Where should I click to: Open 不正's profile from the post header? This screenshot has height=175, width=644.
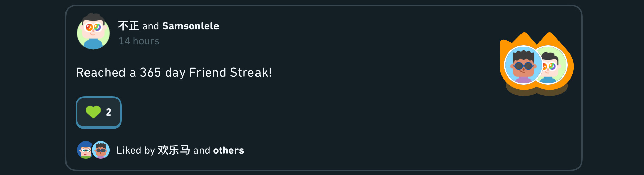tap(129, 26)
